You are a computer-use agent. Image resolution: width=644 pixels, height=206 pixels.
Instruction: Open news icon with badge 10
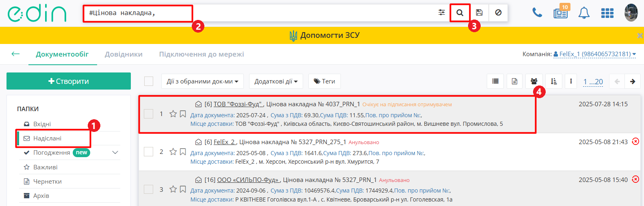pos(561,12)
